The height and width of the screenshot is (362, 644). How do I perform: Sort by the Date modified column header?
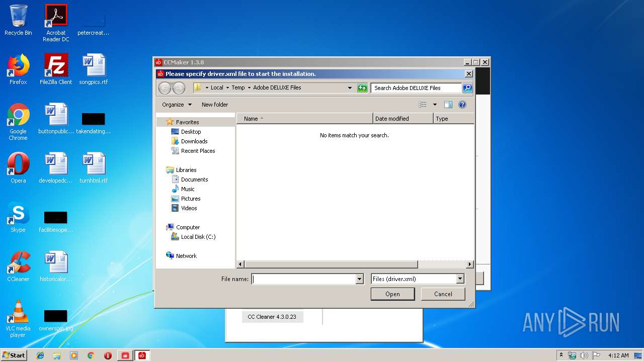tap(403, 119)
